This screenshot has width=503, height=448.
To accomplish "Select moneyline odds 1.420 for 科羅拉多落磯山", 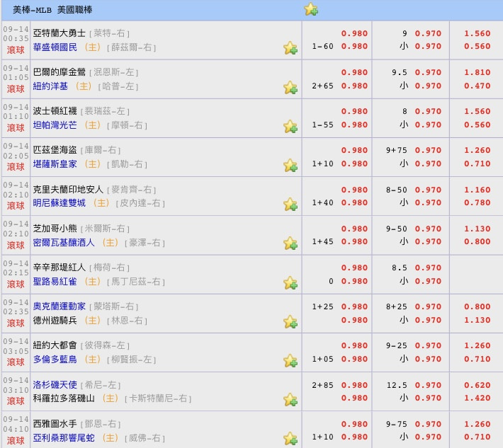I will coord(477,398).
